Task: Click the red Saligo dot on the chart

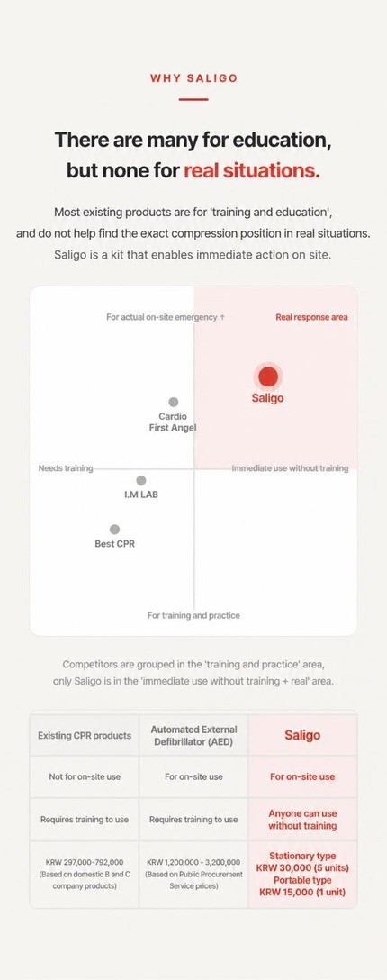Action: (x=268, y=377)
